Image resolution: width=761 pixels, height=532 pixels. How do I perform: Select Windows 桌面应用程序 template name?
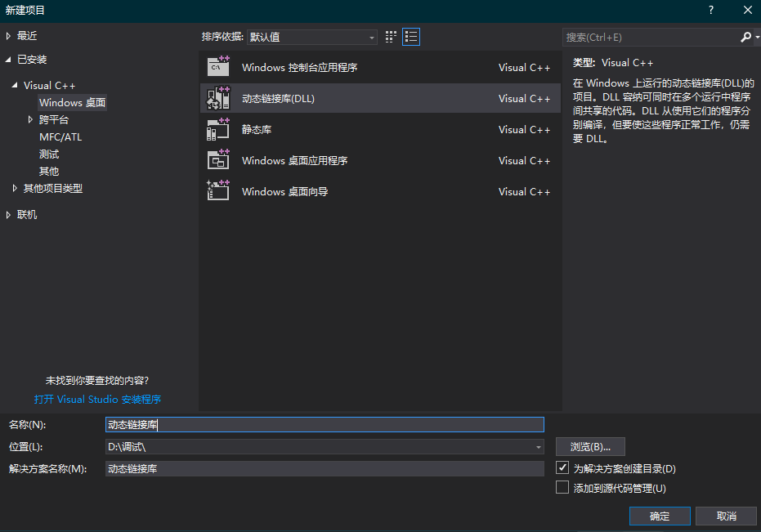294,161
